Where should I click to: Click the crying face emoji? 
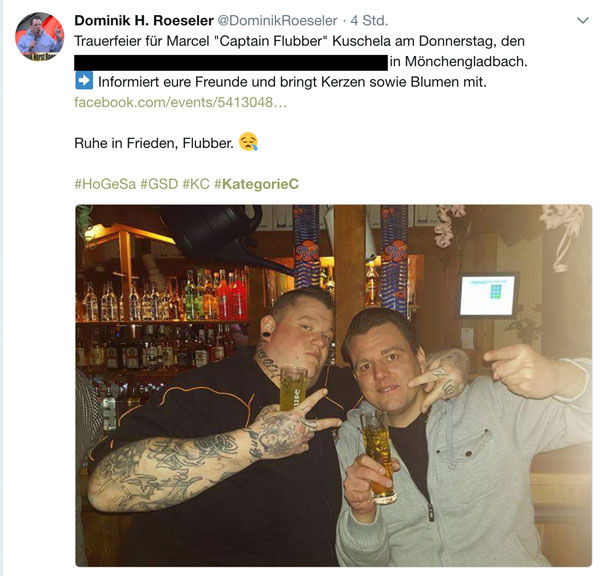(x=248, y=142)
